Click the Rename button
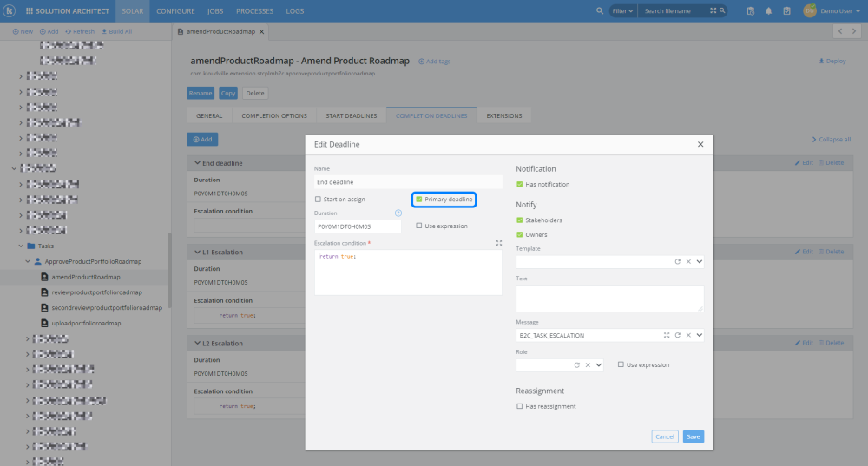The height and width of the screenshot is (466, 868). [201, 93]
